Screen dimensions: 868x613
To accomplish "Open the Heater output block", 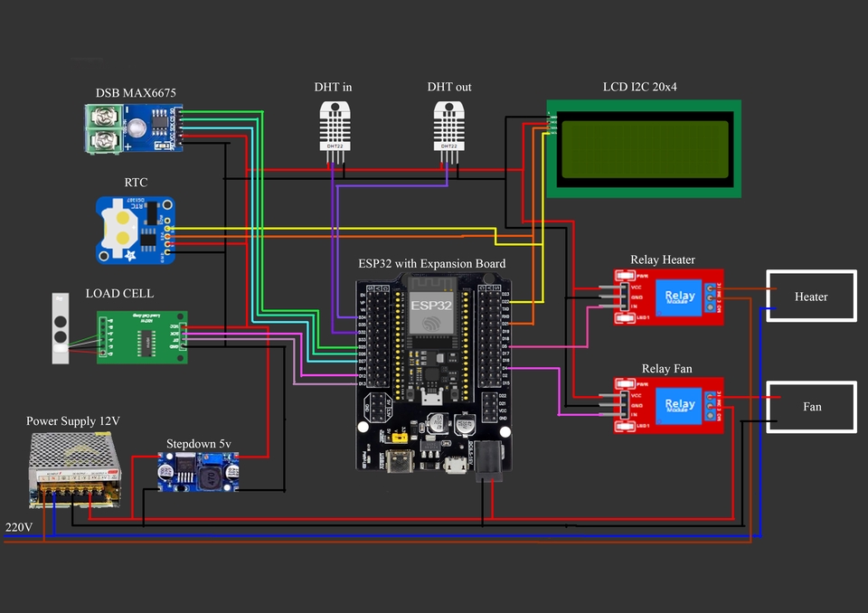I will (x=810, y=296).
